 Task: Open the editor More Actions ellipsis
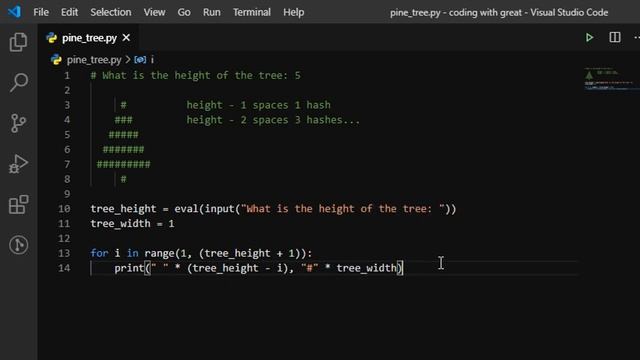[x=637, y=38]
